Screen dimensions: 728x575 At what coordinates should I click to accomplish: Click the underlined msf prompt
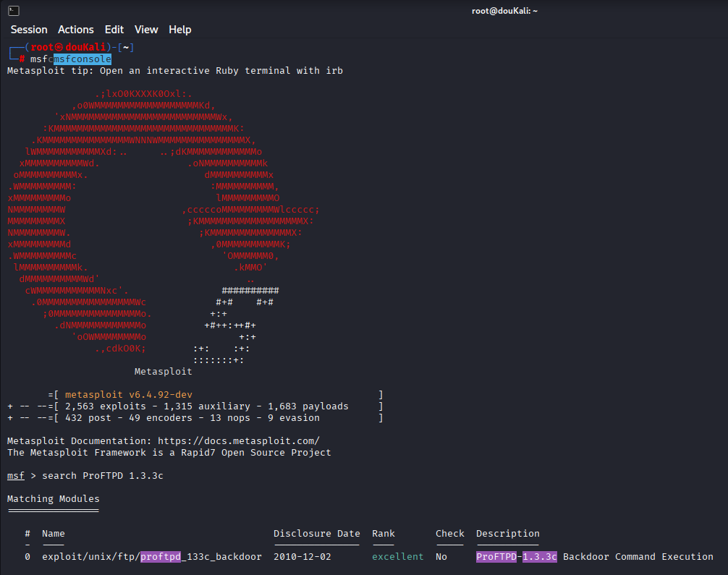click(x=15, y=475)
